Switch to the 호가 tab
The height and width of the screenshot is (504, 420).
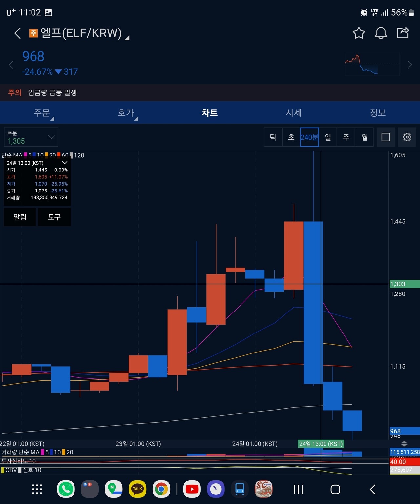point(126,113)
